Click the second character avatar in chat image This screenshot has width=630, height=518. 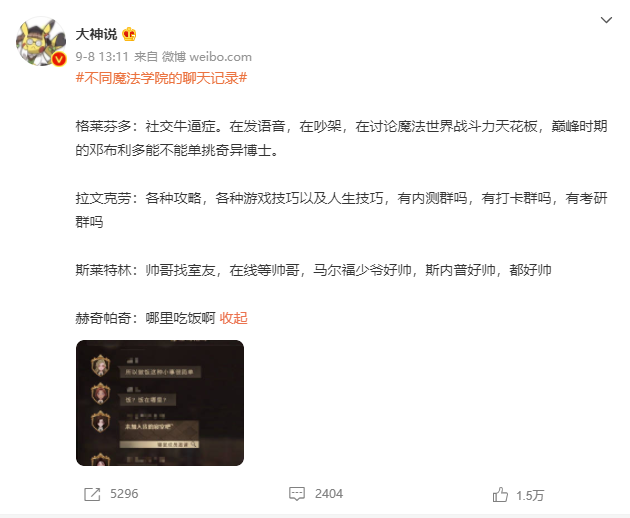100,393
